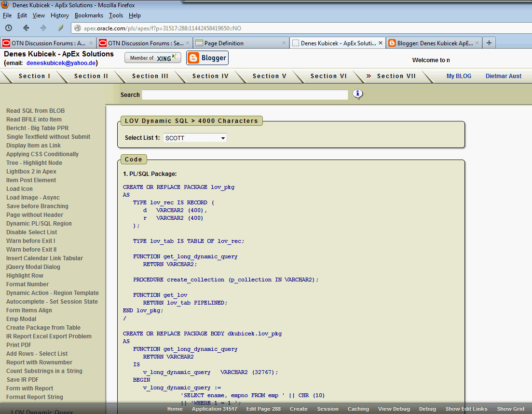Click Show Edit Links in developer toolbar

466,409
